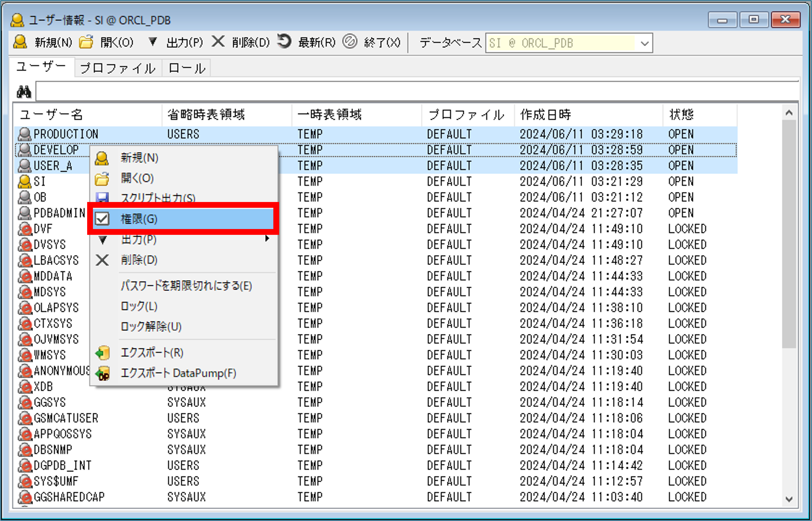Click the binoculars search icon

24,91
